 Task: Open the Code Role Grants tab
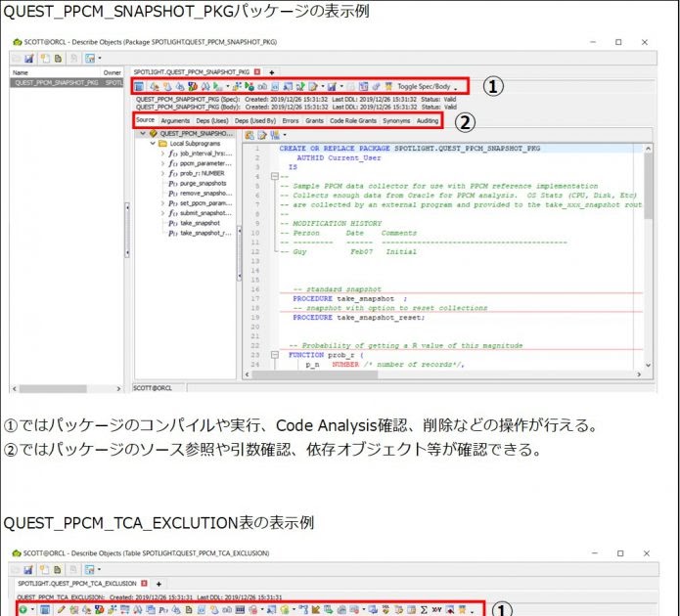[x=353, y=120]
